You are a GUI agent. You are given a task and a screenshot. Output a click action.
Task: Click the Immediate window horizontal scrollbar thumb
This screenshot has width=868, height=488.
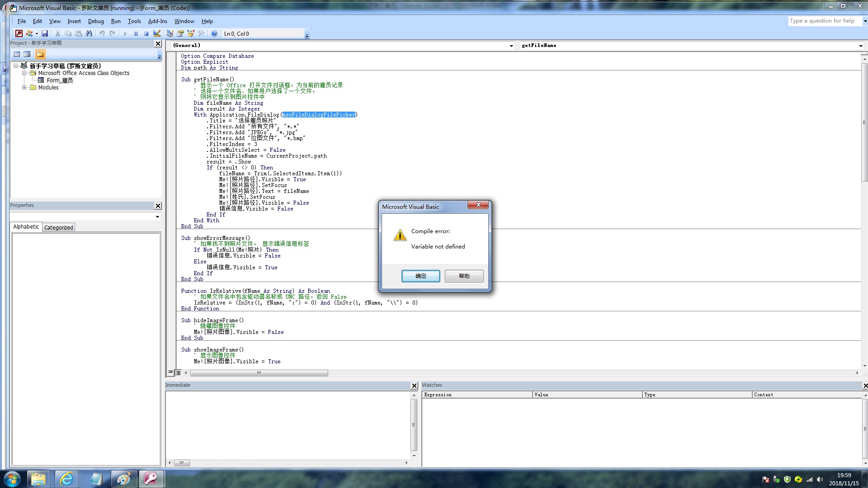click(182, 463)
